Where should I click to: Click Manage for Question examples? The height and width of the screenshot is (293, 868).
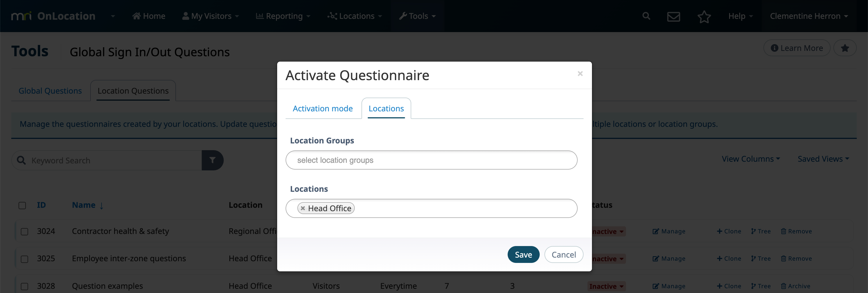[x=669, y=286]
